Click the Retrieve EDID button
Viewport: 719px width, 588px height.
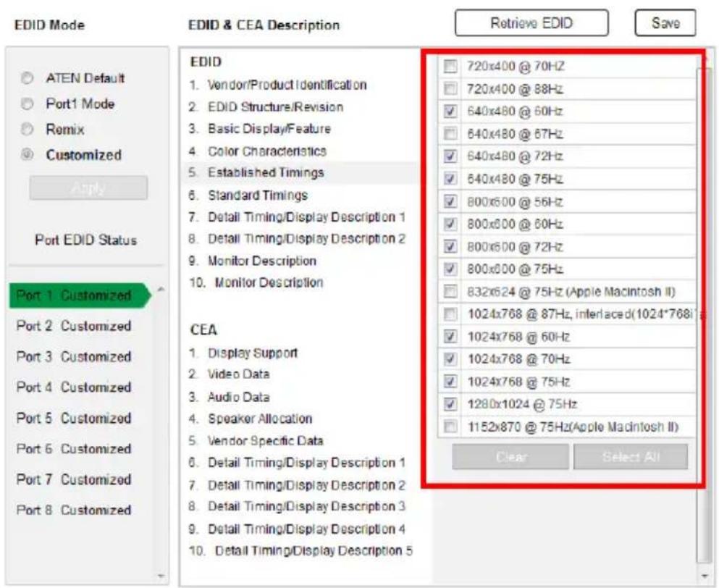(531, 23)
